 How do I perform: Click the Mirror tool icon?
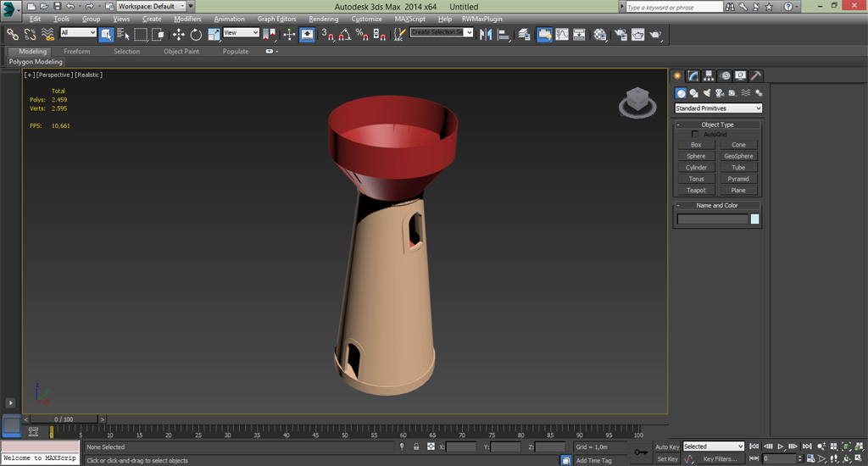487,35
